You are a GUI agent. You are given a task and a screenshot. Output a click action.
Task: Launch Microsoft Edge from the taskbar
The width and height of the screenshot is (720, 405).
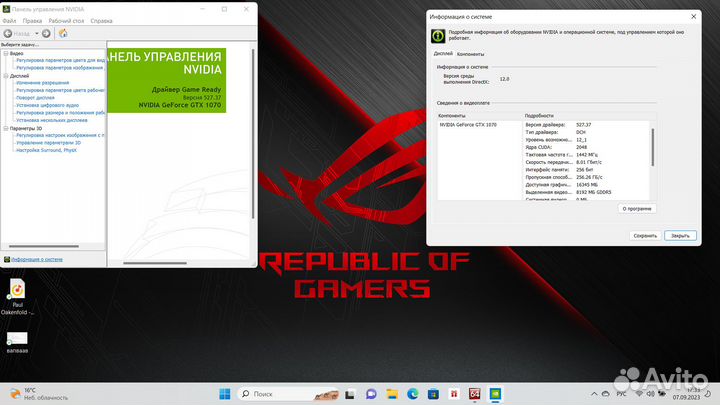click(x=412, y=394)
